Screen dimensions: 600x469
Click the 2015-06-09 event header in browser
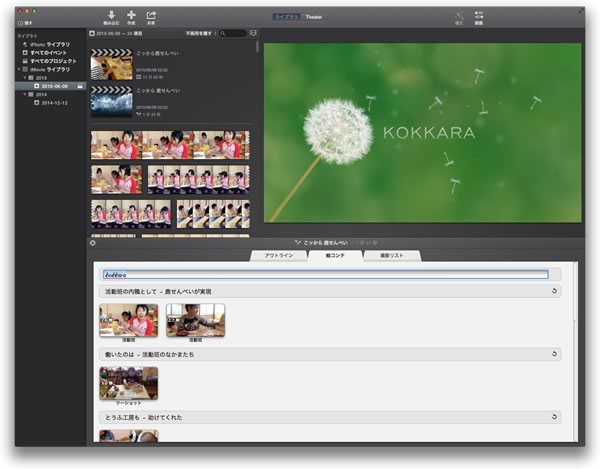116,34
